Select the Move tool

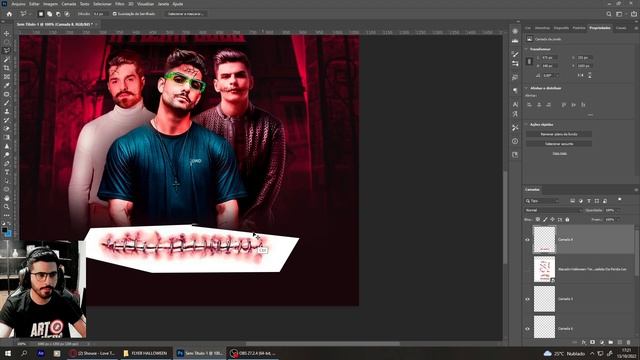pos(7,33)
